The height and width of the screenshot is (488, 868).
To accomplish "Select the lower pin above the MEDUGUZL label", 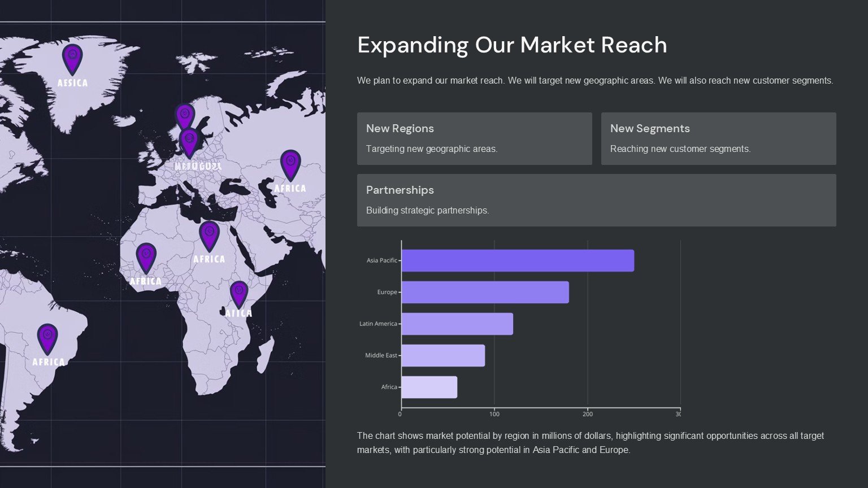I will [189, 142].
